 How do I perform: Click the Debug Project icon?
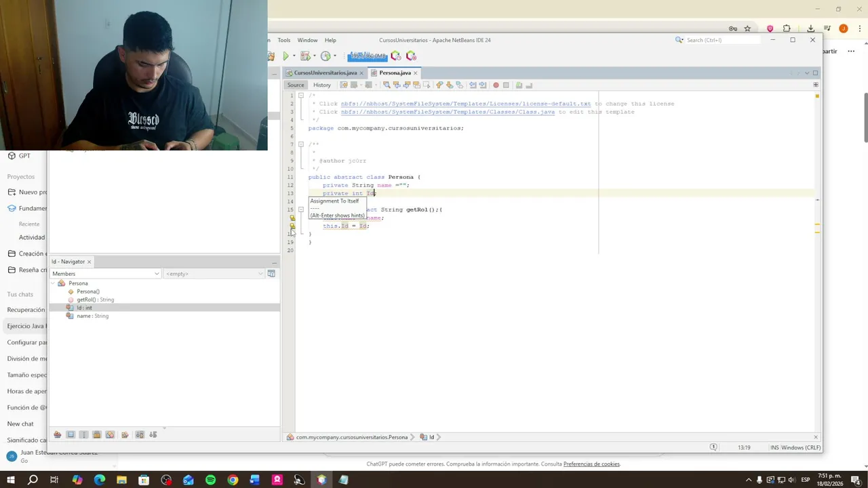pos(305,56)
